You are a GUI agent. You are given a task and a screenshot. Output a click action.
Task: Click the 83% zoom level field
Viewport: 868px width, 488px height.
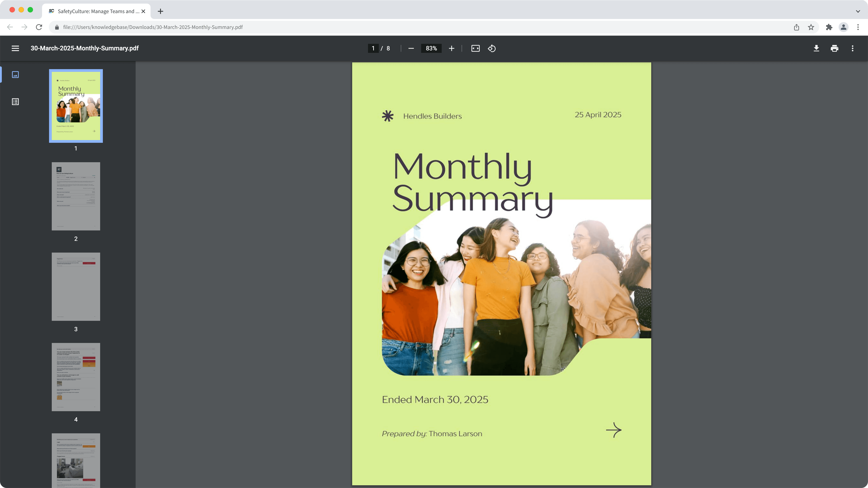point(431,48)
